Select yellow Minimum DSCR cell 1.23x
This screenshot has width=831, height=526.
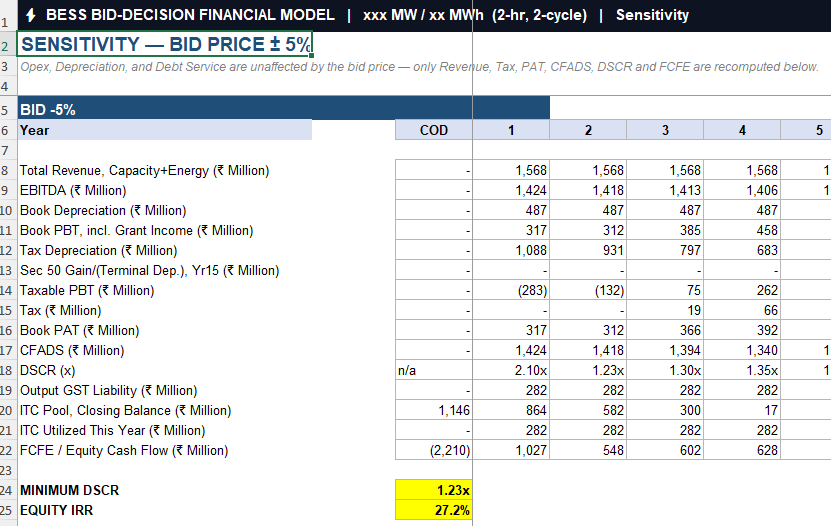(434, 491)
